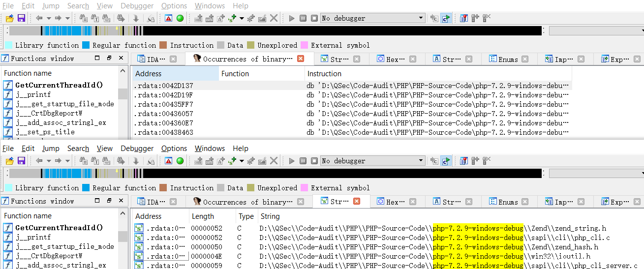Expand the 'No debugger' combo box in lower window
This screenshot has height=269, width=644.
(421, 161)
